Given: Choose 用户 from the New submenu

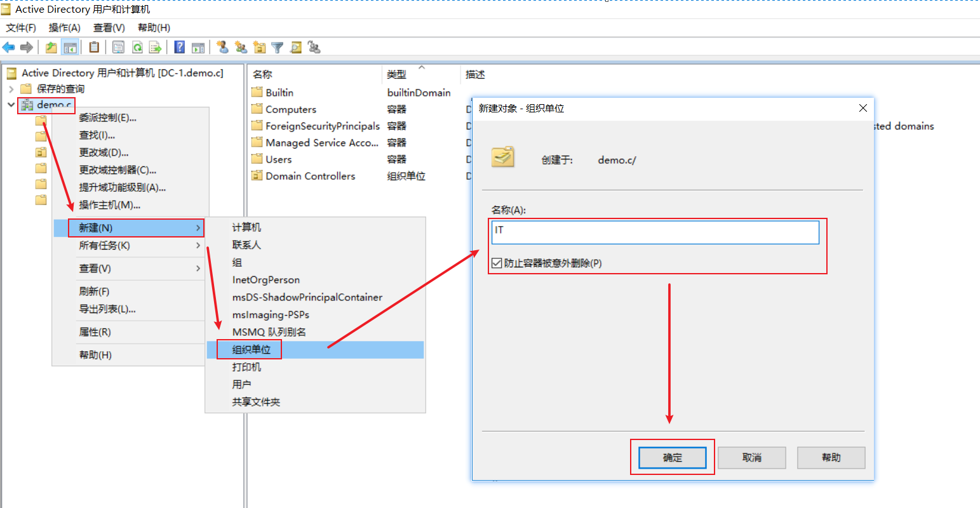Looking at the screenshot, I should pyautogui.click(x=241, y=385).
